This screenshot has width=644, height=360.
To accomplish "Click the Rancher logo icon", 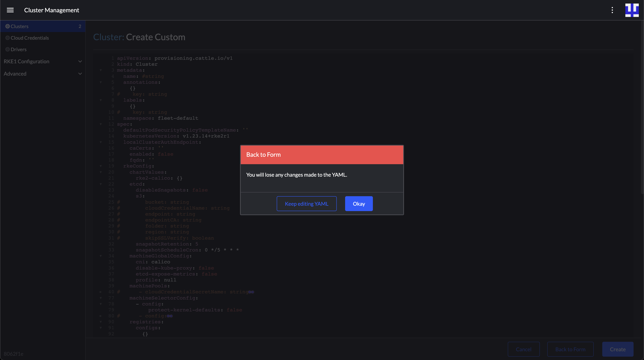I will 632,10.
